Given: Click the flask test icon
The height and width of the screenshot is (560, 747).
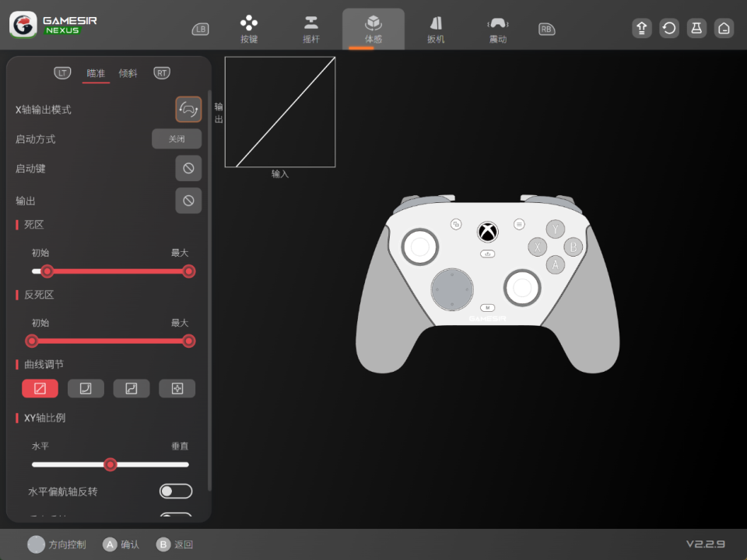Looking at the screenshot, I should pyautogui.click(x=696, y=29).
